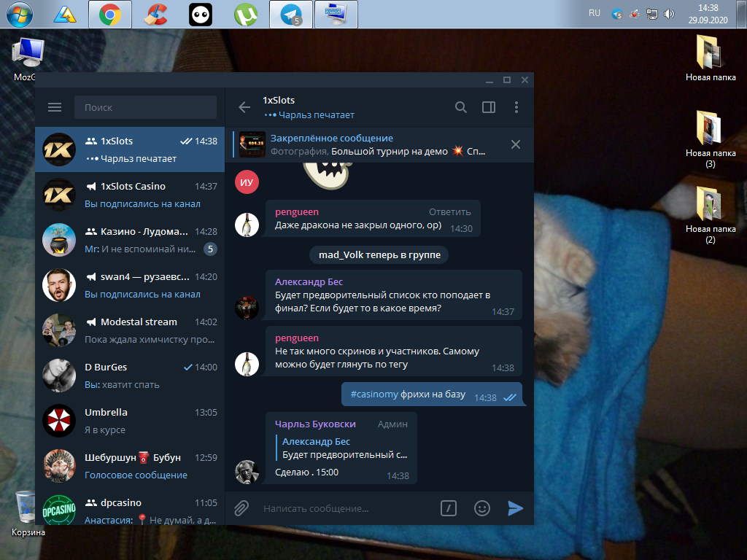Image resolution: width=747 pixels, height=560 pixels.
Task: Open pengueen profile from 14:30 message name
Action: (297, 212)
